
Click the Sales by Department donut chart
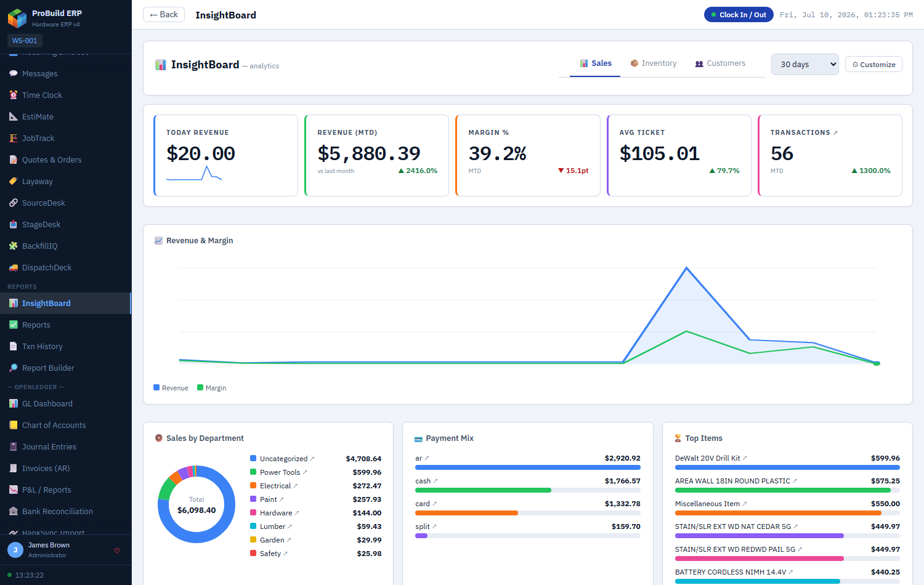197,504
